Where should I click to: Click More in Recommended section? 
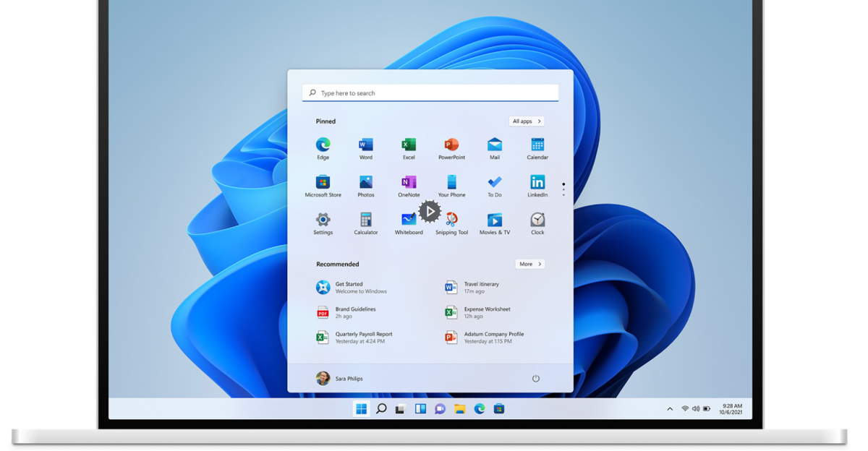(x=530, y=264)
